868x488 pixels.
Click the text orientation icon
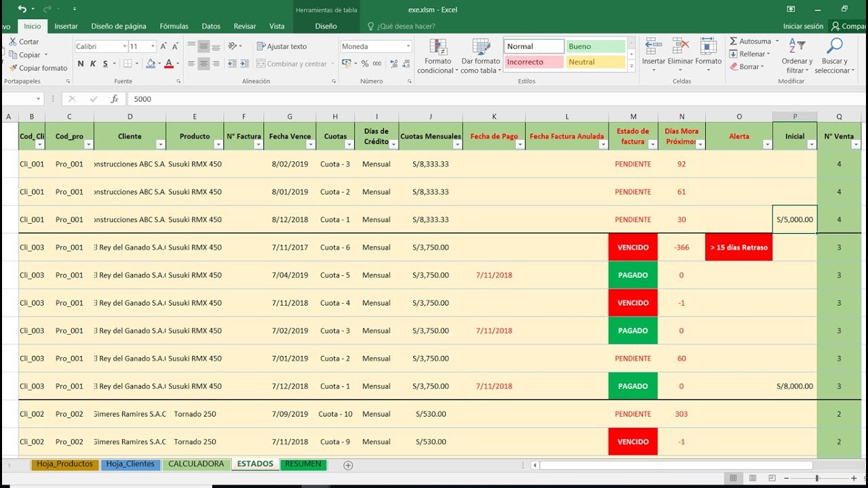233,46
